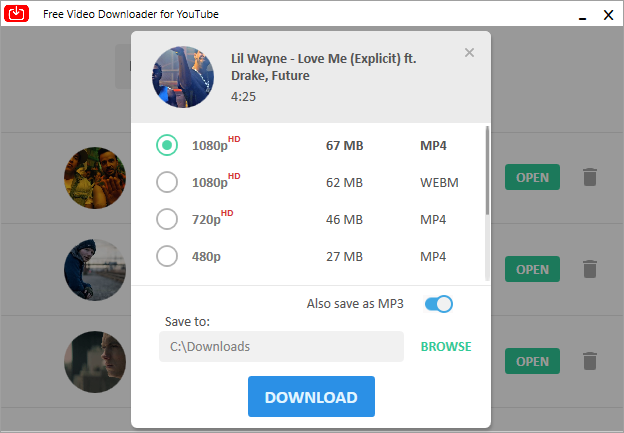Image resolution: width=624 pixels, height=433 pixels.
Task: Click the 62 MB size text
Action: click(345, 183)
